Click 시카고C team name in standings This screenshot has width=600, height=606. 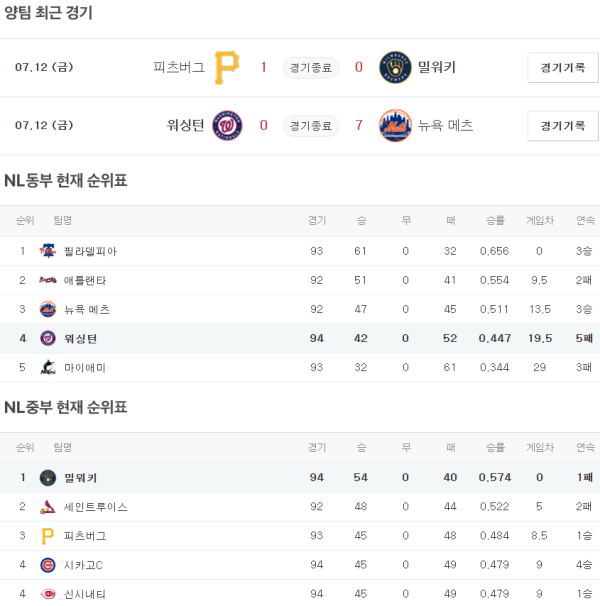pyautogui.click(x=83, y=565)
